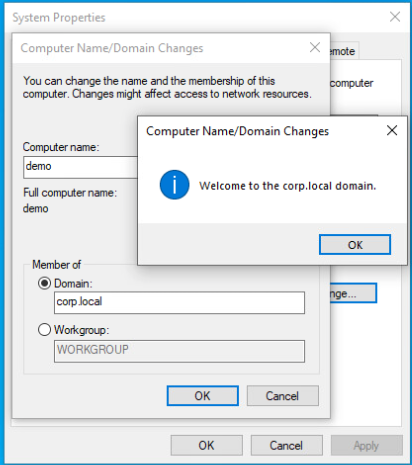This screenshot has height=465, width=412.
Task: Click OK in System Properties window
Action: pos(207,445)
